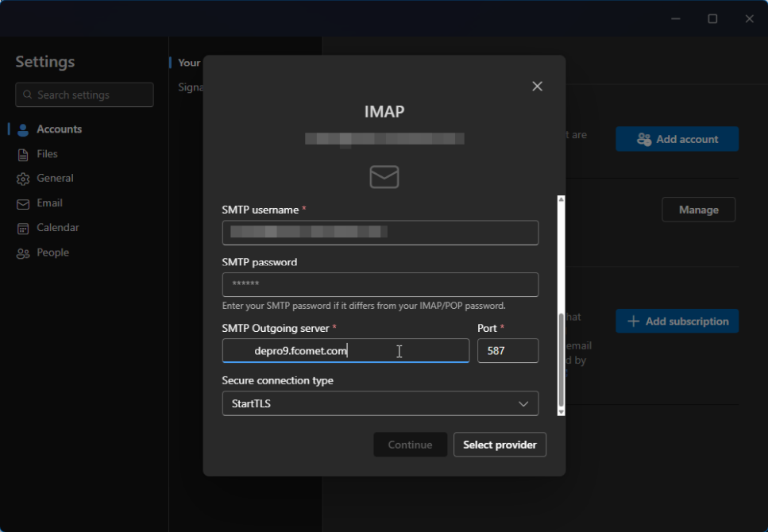768x532 pixels.
Task: Click the plus icon on Add subscription
Action: [x=633, y=322]
